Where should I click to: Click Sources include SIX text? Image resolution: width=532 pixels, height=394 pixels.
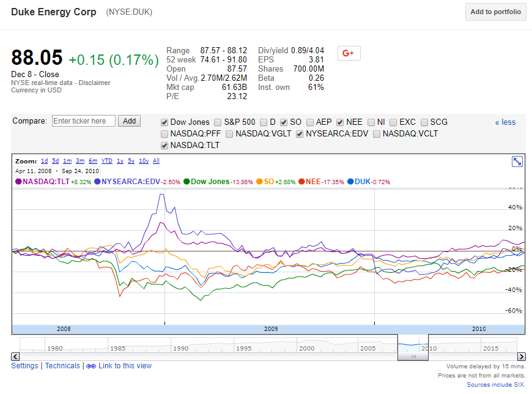496,384
